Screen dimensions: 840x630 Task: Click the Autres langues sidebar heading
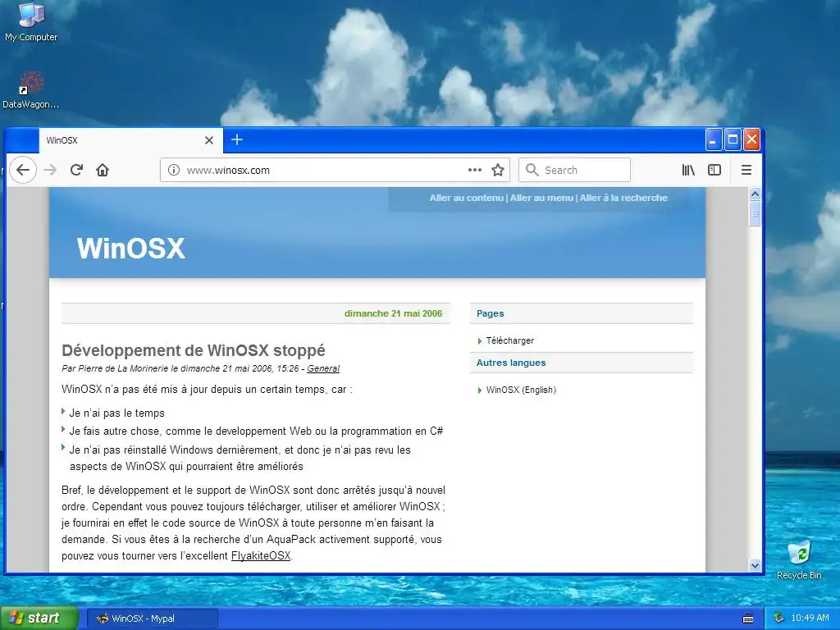pos(511,363)
